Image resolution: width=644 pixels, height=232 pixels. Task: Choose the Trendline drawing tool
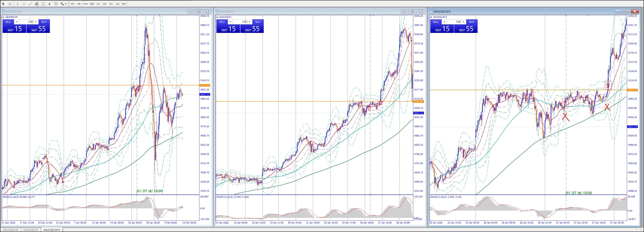pos(30,4)
